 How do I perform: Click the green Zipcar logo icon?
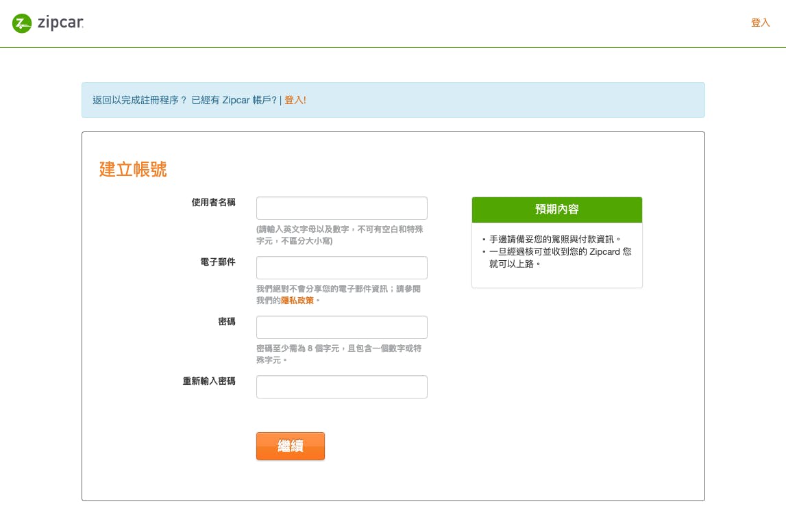click(22, 23)
